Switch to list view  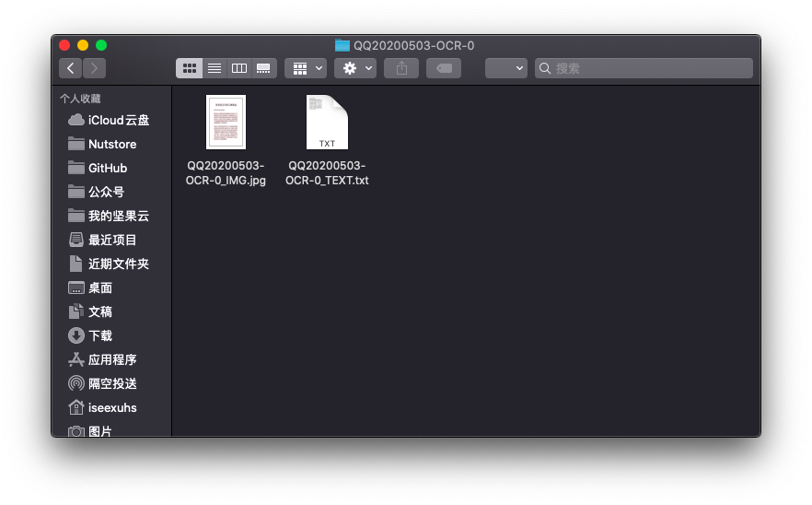click(215, 68)
